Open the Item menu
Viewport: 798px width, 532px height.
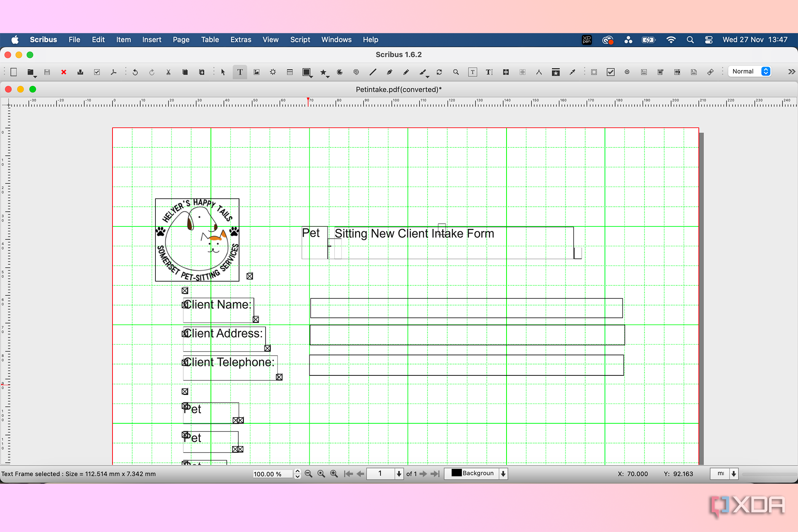coord(123,40)
